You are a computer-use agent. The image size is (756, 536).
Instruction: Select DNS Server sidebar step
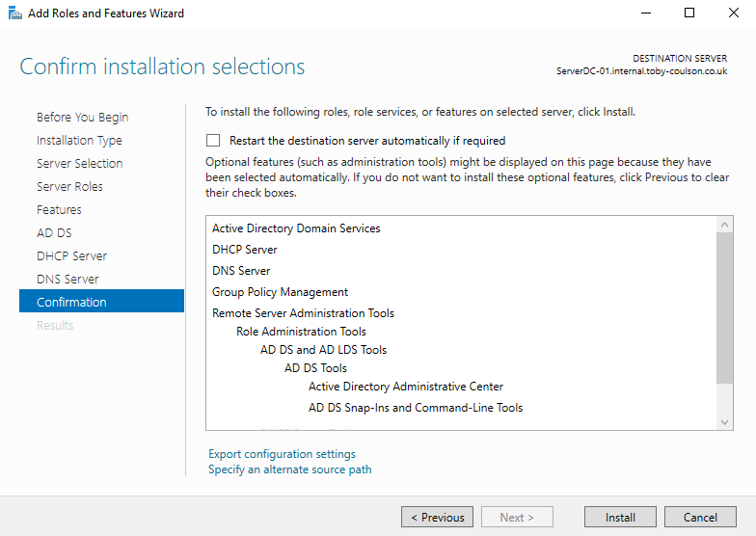(67, 279)
